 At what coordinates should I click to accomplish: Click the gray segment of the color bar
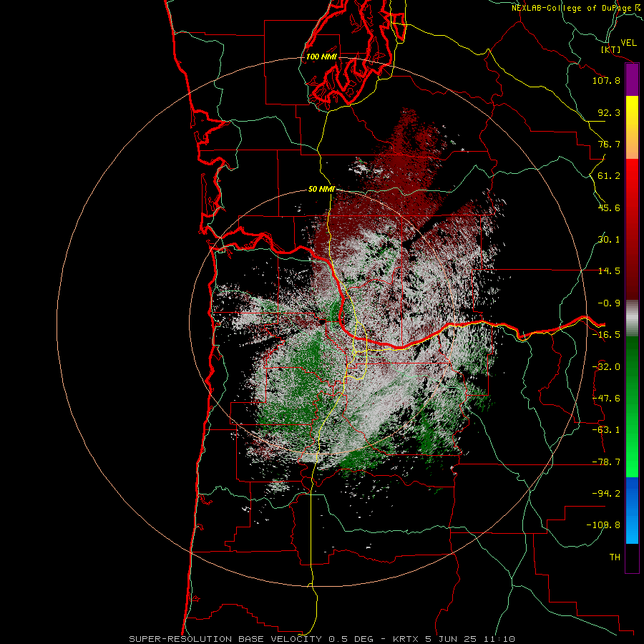click(632, 318)
